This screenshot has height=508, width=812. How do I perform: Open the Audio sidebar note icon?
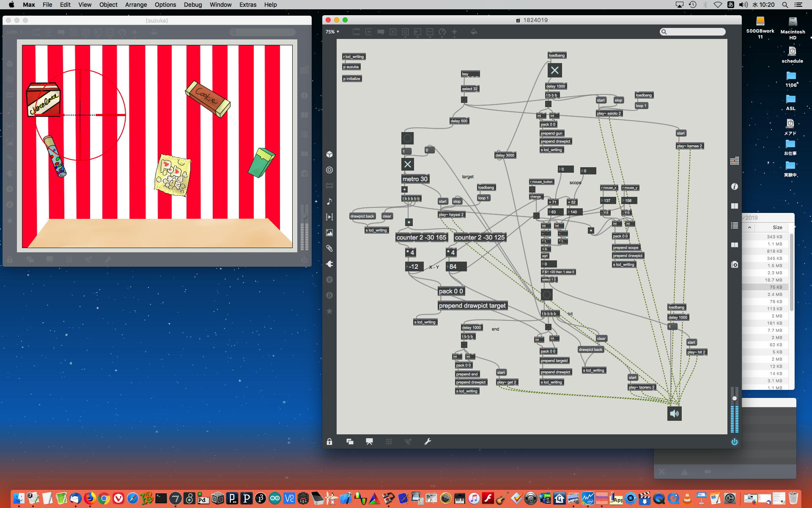coord(329,201)
